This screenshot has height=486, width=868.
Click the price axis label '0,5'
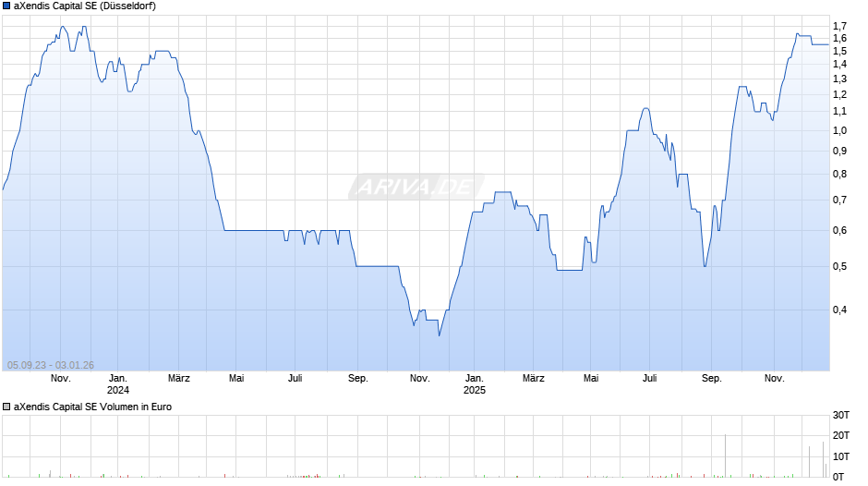click(x=839, y=266)
